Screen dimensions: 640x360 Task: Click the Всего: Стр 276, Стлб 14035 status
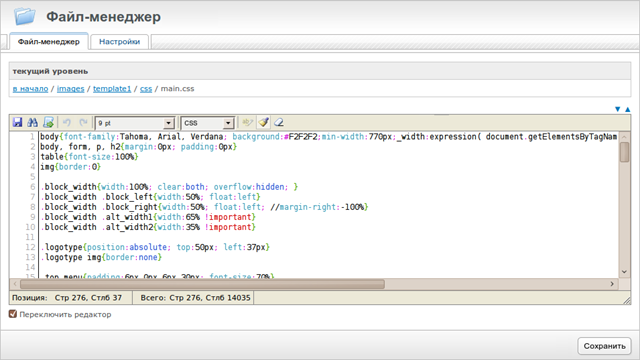pyautogui.click(x=195, y=298)
